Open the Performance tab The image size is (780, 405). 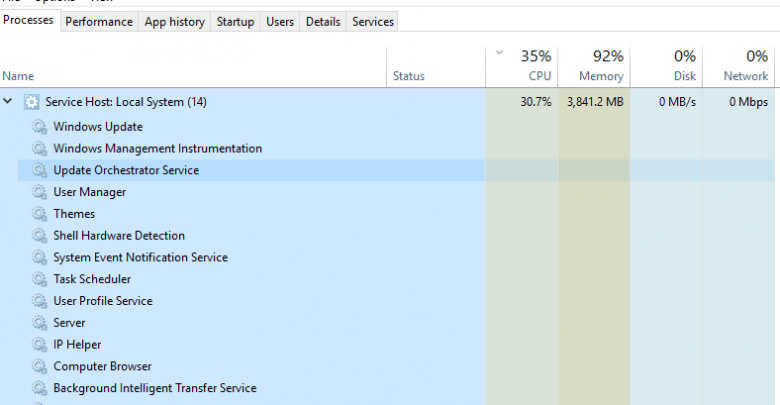tap(99, 22)
